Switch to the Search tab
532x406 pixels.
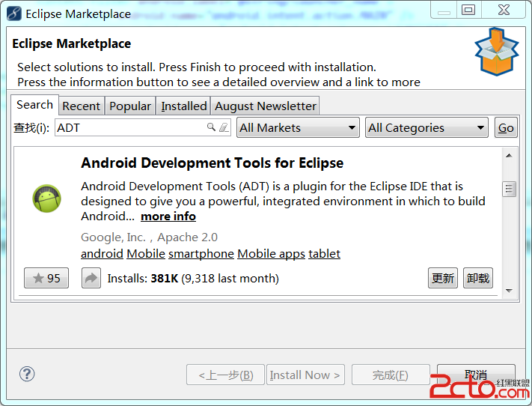(x=34, y=105)
